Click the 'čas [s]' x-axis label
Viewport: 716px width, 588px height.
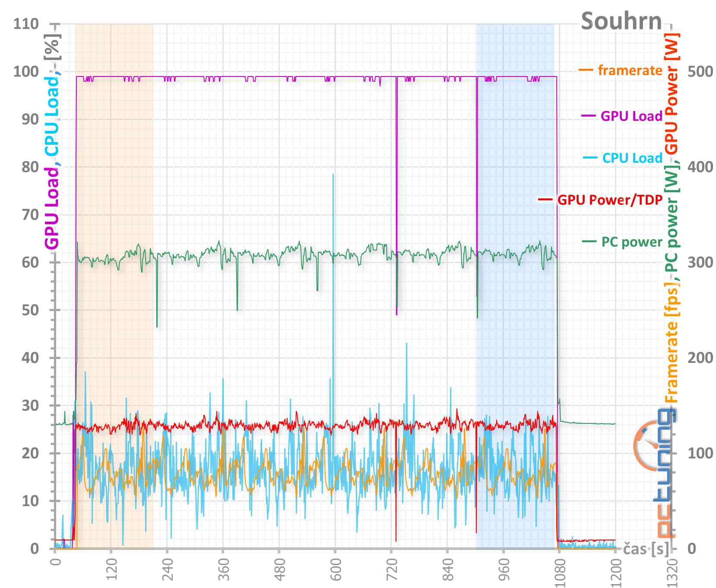point(646,549)
